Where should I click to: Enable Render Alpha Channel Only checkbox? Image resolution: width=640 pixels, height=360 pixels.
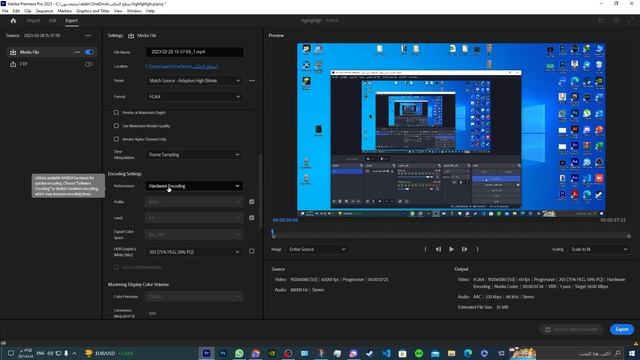116,139
